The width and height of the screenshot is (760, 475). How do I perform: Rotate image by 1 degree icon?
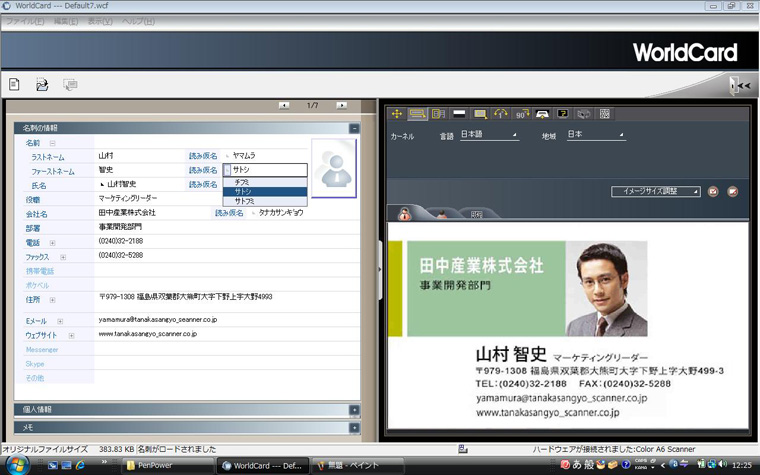[501, 114]
